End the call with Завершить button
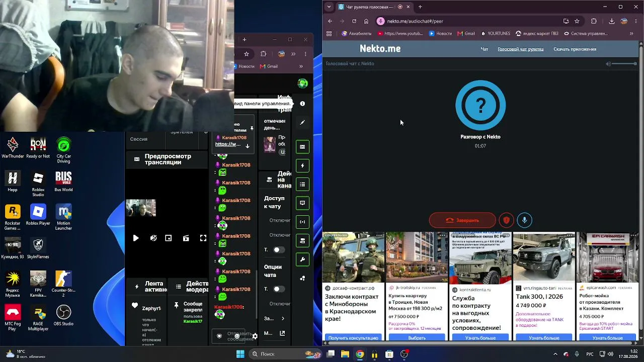The height and width of the screenshot is (362, 644). [x=462, y=220]
